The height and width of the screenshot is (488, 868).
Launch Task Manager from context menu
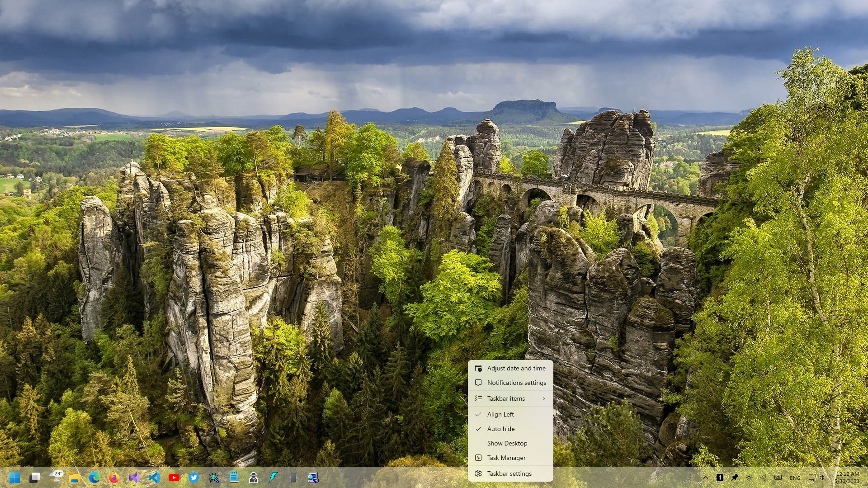510,458
